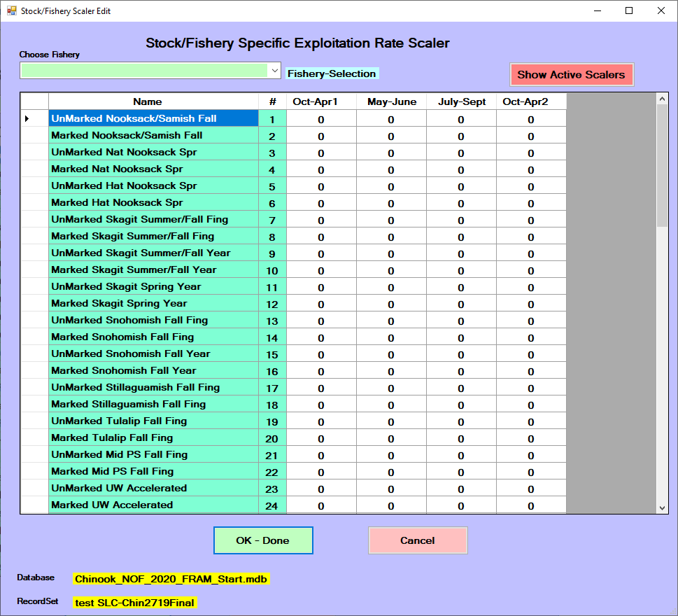Click Oct-Apr1 cell for stock 7
Image resolution: width=678 pixels, height=616 pixels.
[x=321, y=219]
